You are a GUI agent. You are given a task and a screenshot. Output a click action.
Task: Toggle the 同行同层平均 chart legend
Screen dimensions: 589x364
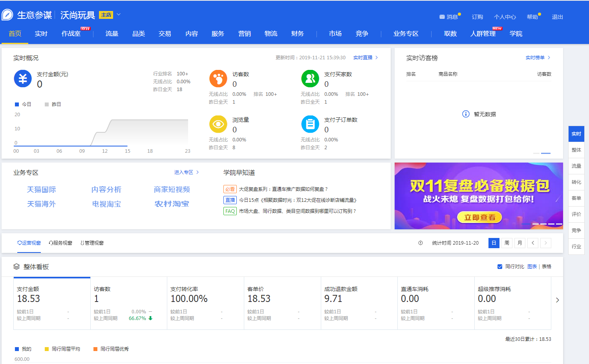tap(62, 349)
